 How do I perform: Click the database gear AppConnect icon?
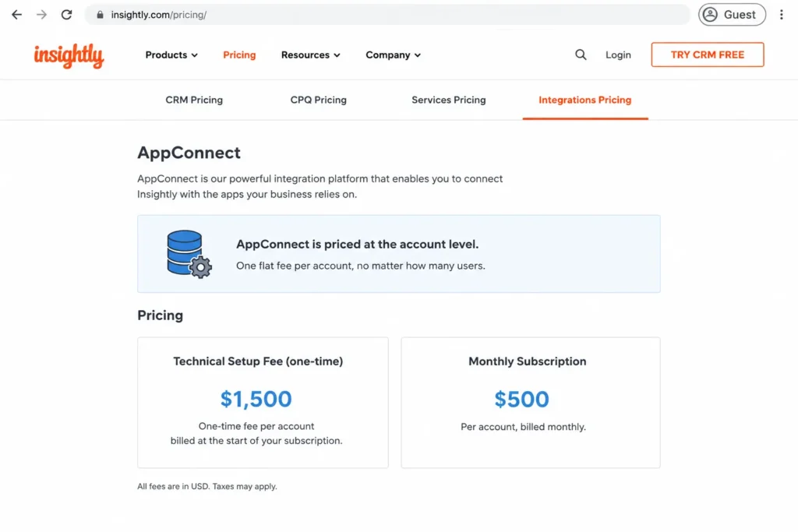click(189, 254)
